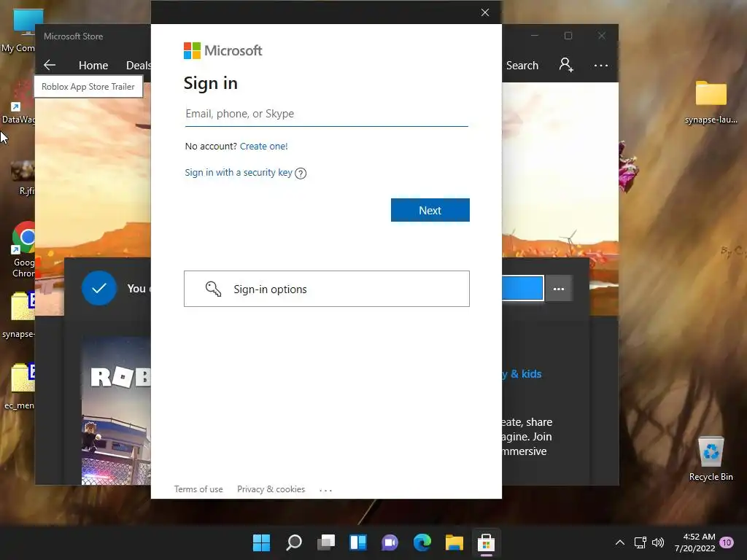Viewport: 747px width, 560px height.
Task: Open File Explorer from taskbar
Action: (x=454, y=542)
